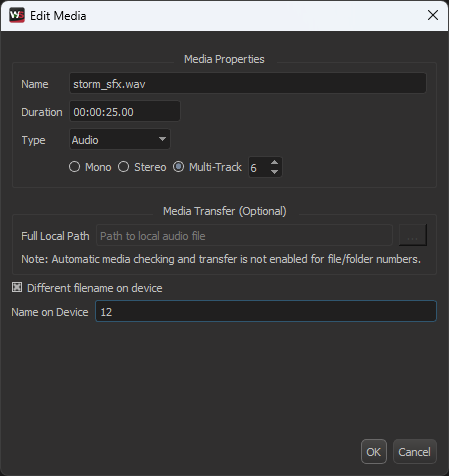Expand the Type combo box arrow

(162, 139)
